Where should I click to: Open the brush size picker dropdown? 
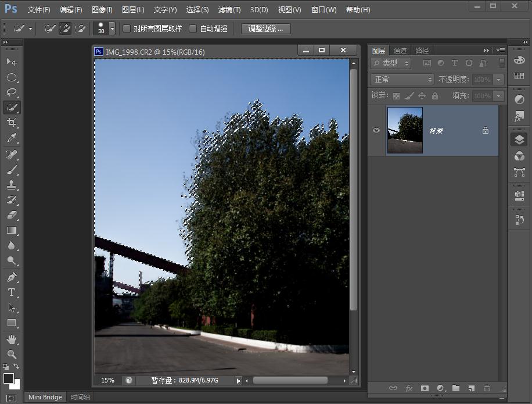click(x=112, y=28)
